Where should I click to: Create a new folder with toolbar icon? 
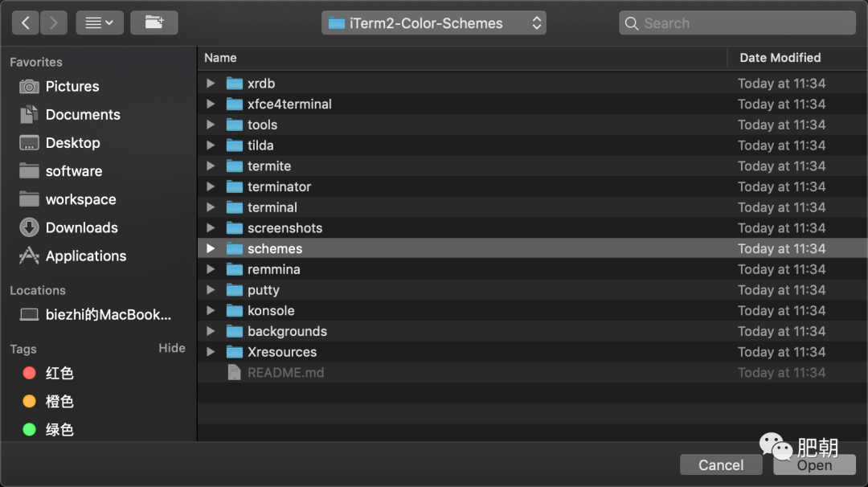[154, 23]
